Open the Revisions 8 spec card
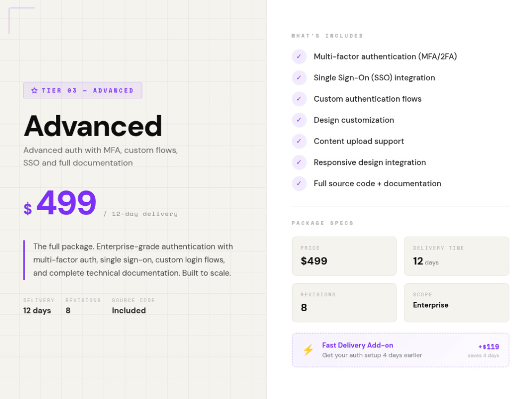Viewport: 532px width, 399px height. click(344, 303)
